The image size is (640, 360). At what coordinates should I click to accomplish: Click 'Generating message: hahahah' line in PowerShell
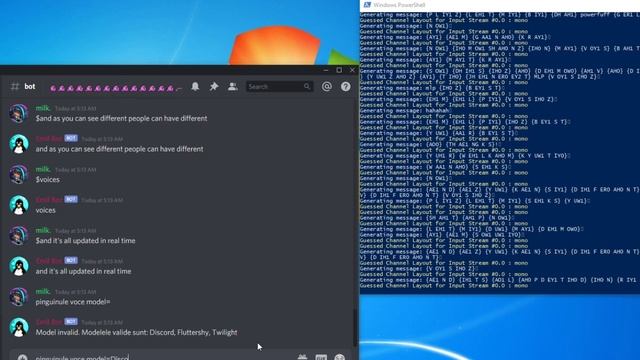tap(405, 111)
